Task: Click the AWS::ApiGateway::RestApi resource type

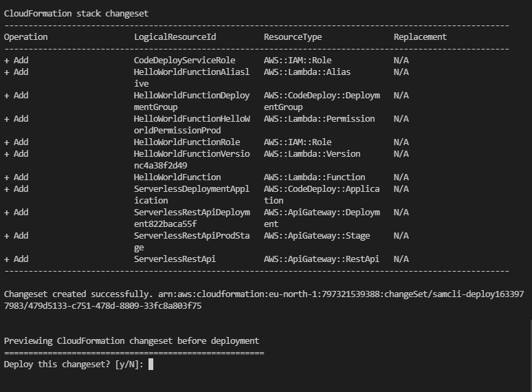Action: pyautogui.click(x=322, y=259)
